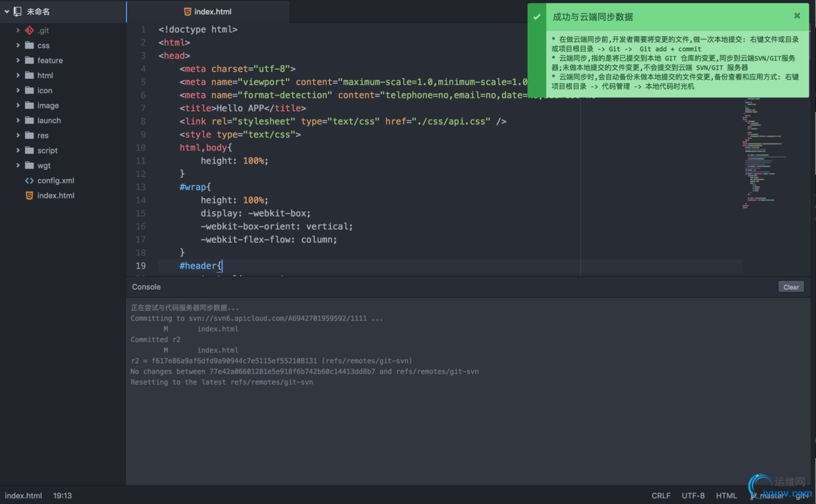Viewport: 816px width, 504px height.
Task: Close the 成功与云端同步数据 notification
Action: point(797,16)
